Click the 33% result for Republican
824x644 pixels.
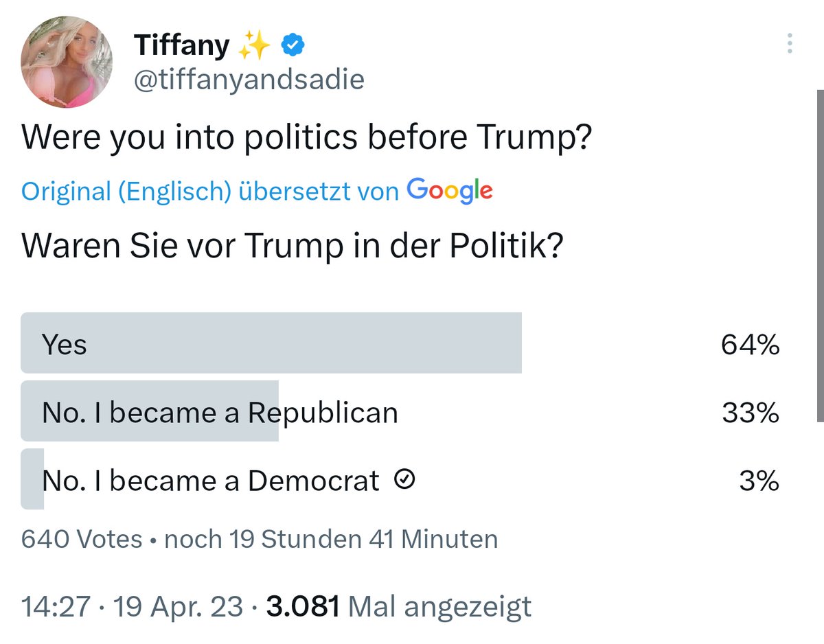[750, 413]
